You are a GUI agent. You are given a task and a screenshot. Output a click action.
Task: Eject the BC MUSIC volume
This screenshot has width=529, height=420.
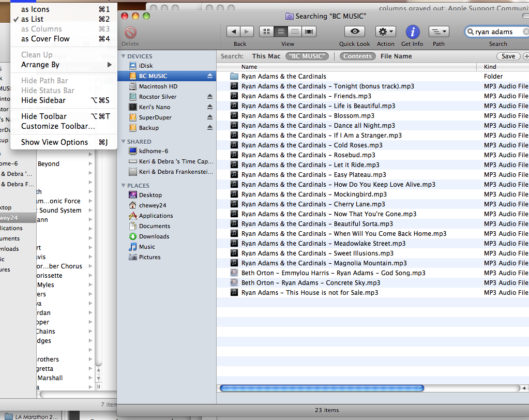(x=209, y=76)
